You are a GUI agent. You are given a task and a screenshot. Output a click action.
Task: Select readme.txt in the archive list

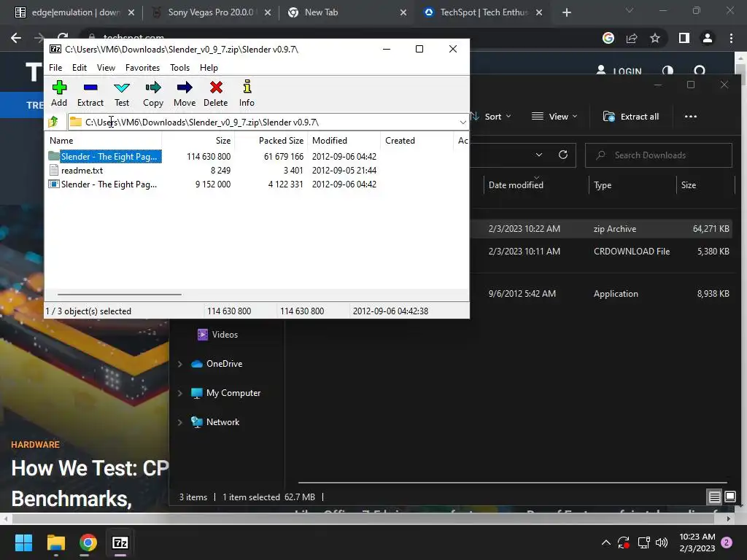[x=82, y=170]
